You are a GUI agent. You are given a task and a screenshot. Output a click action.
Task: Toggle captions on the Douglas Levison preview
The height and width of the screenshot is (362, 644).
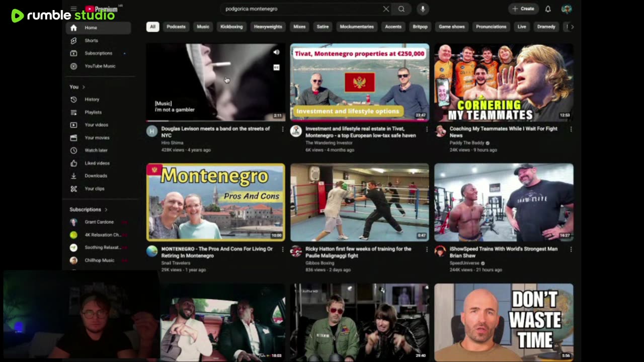[x=276, y=67]
